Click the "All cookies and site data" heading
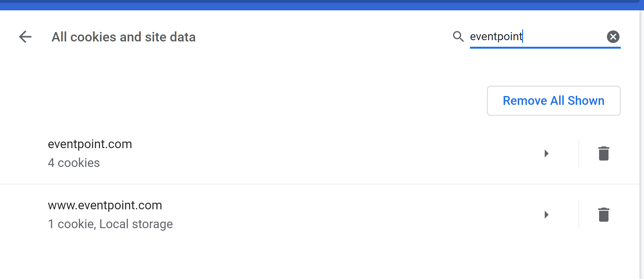This screenshot has width=644, height=279. 123,37
